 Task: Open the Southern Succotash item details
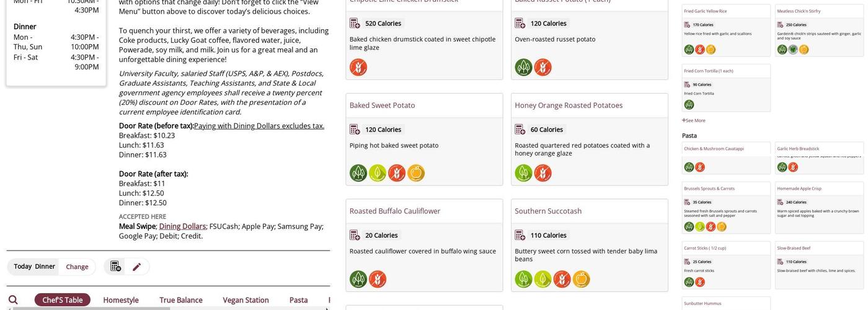[x=548, y=211]
